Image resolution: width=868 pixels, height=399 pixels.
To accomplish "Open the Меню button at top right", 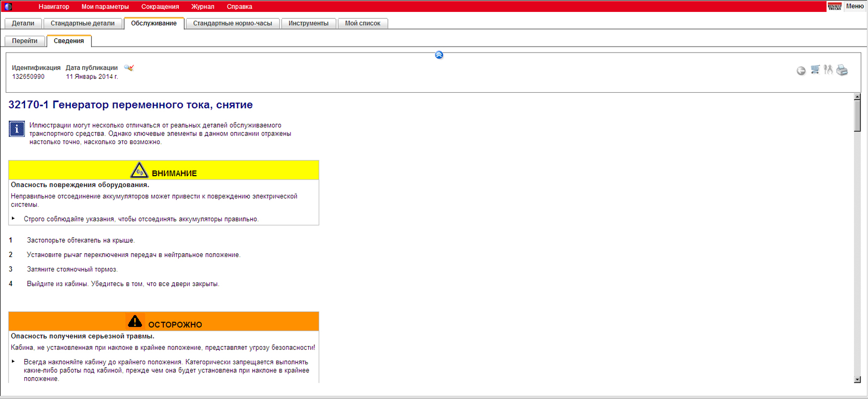I will pos(855,6).
